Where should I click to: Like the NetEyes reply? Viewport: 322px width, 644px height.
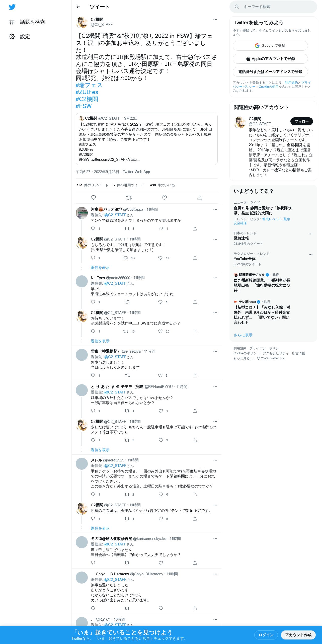click(160, 302)
